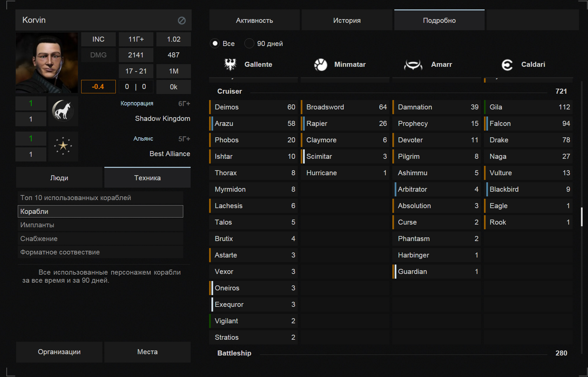588x377 pixels.
Task: Switch to the Активность tab
Action: point(254,20)
